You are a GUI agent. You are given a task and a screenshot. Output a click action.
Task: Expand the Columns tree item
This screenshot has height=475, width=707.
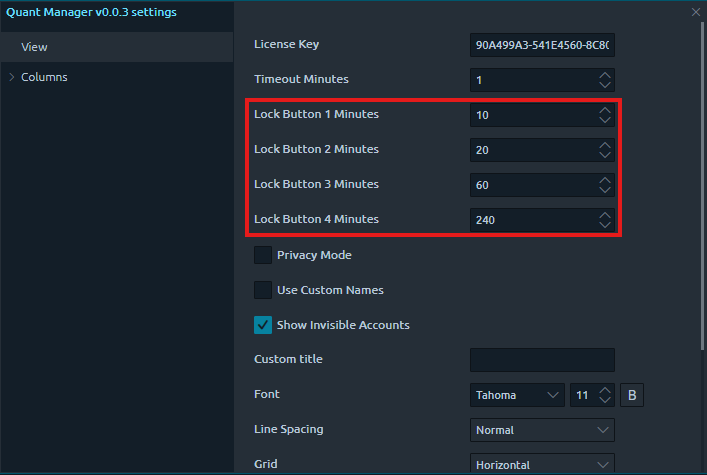click(x=12, y=77)
